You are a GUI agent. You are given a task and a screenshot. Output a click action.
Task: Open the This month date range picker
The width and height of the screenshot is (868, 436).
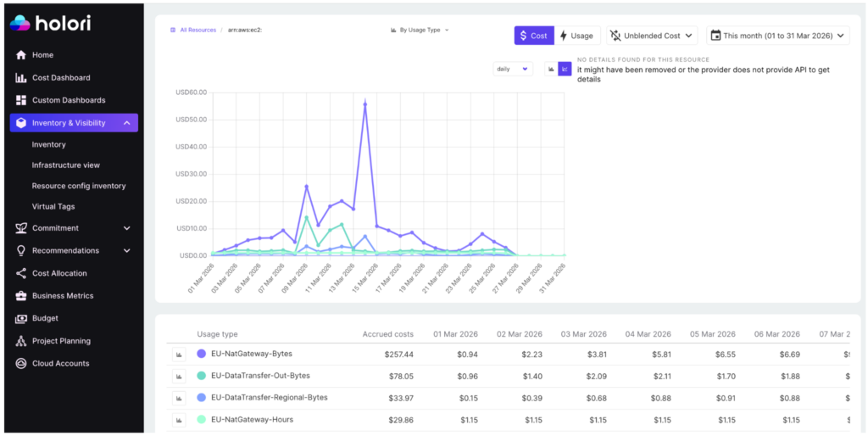tap(778, 36)
